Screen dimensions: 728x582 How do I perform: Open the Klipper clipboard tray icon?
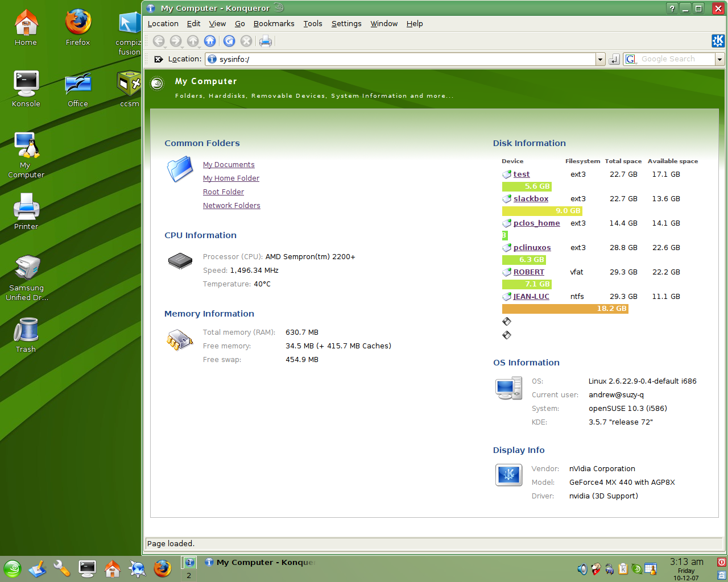click(x=623, y=569)
